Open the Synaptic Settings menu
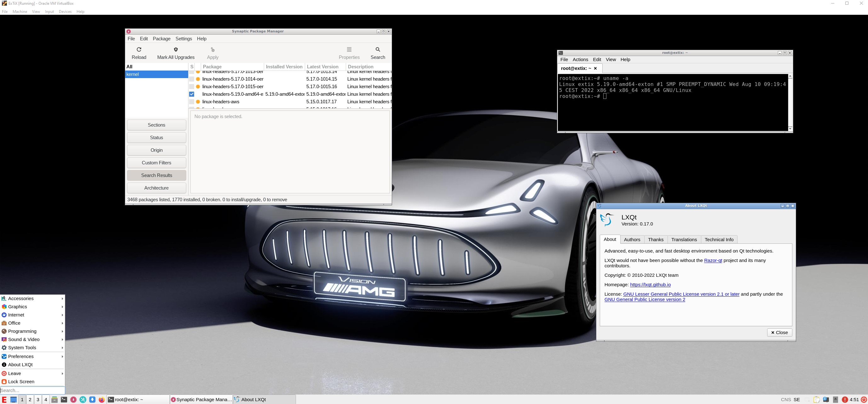The width and height of the screenshot is (868, 404). coord(184,39)
